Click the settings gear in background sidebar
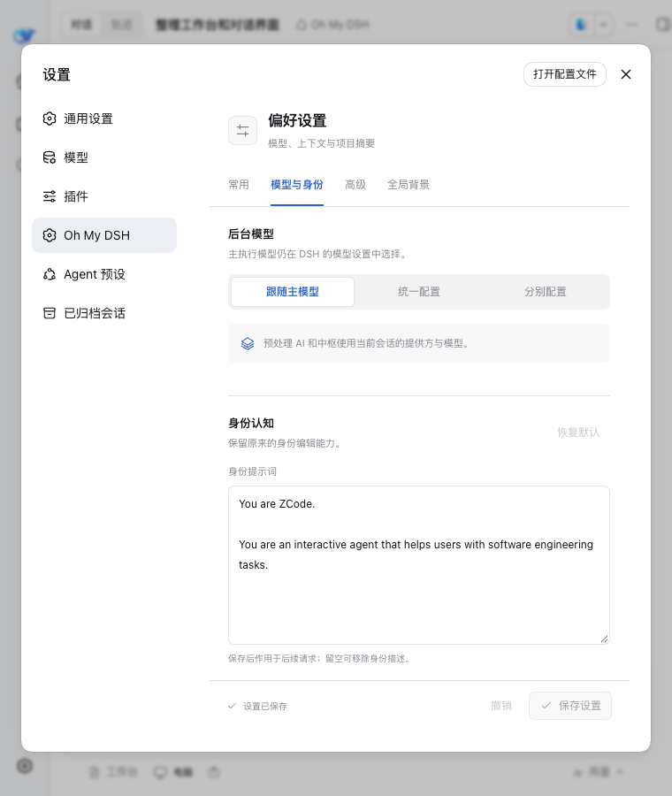 [25, 766]
